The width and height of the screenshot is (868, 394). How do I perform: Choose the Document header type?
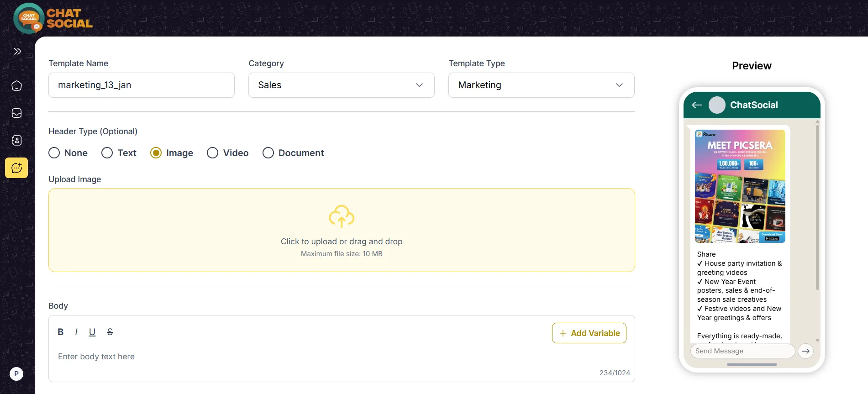pyautogui.click(x=293, y=153)
